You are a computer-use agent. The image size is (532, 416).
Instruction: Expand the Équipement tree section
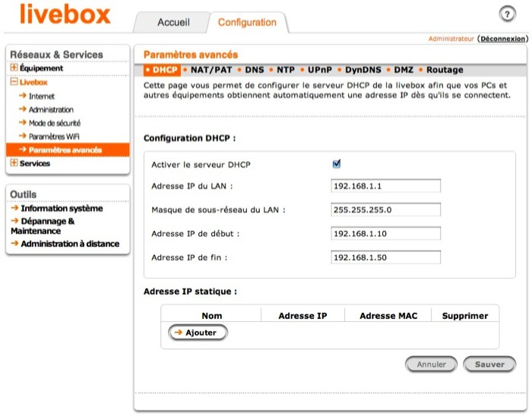[x=14, y=68]
